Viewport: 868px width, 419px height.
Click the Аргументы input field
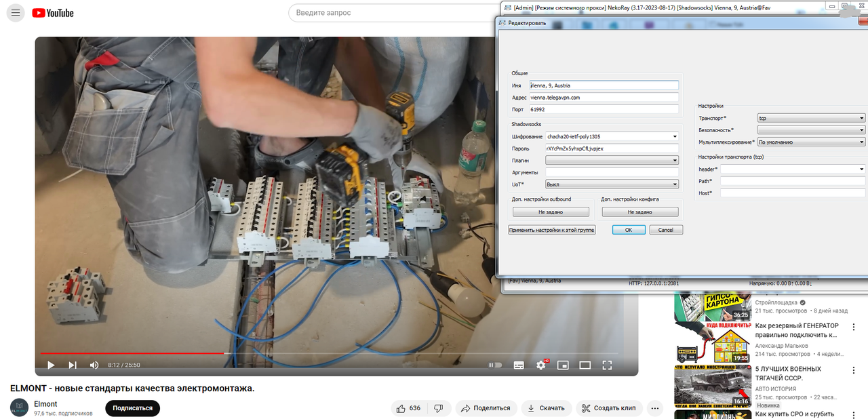coord(612,172)
